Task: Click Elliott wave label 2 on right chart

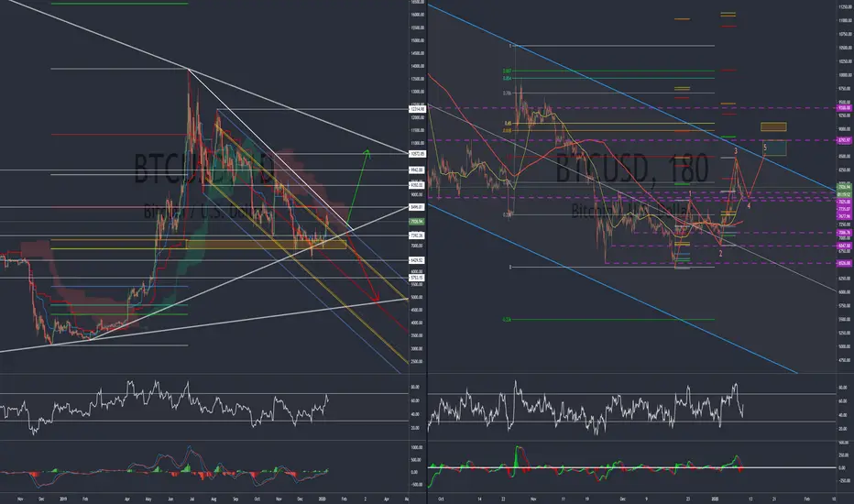Action: (x=720, y=254)
